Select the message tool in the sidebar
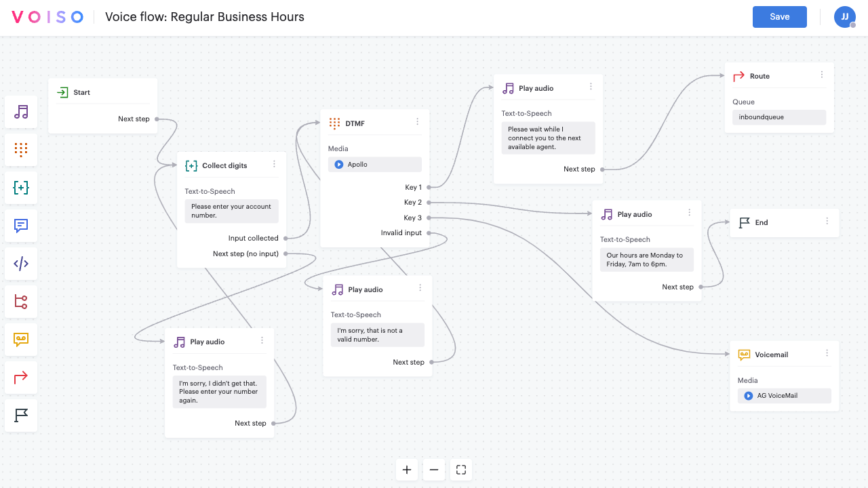This screenshot has width=868, height=488. tap(21, 226)
